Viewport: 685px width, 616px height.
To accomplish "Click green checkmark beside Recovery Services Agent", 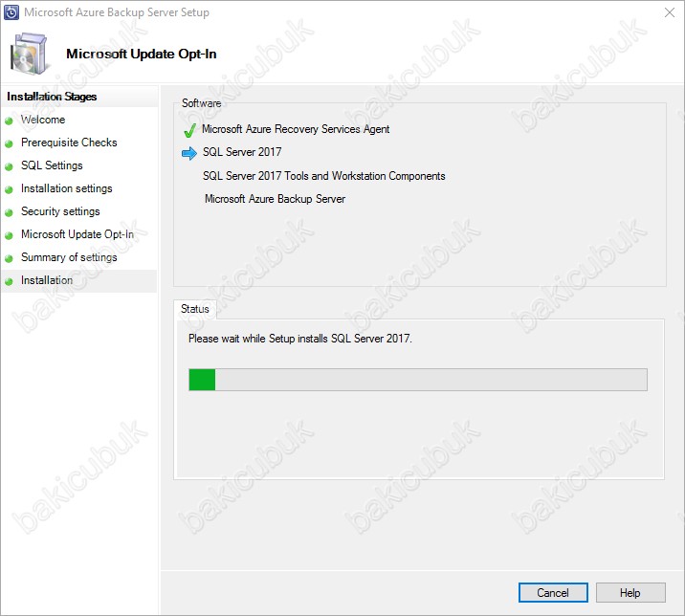I will coord(189,130).
